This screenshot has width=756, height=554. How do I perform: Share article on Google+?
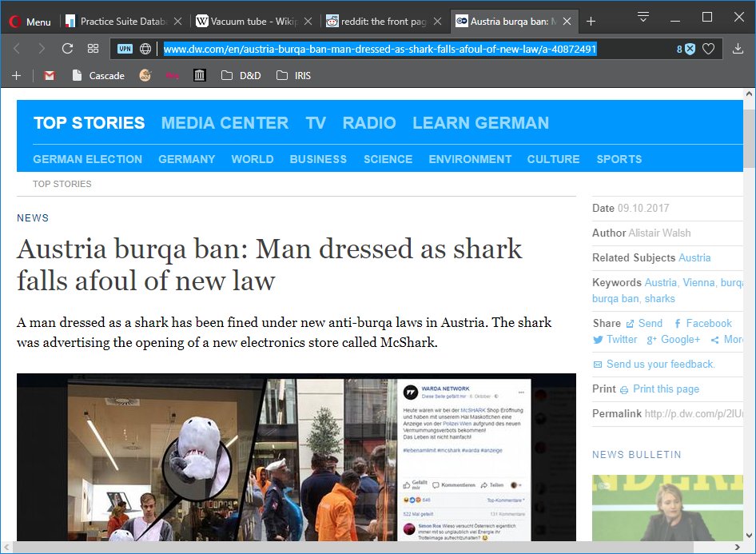[x=674, y=340]
